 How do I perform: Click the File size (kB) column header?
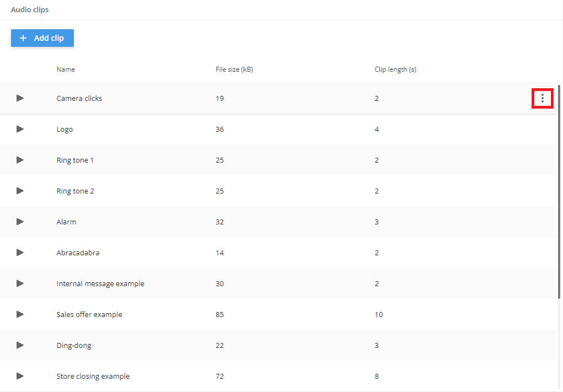tap(234, 69)
